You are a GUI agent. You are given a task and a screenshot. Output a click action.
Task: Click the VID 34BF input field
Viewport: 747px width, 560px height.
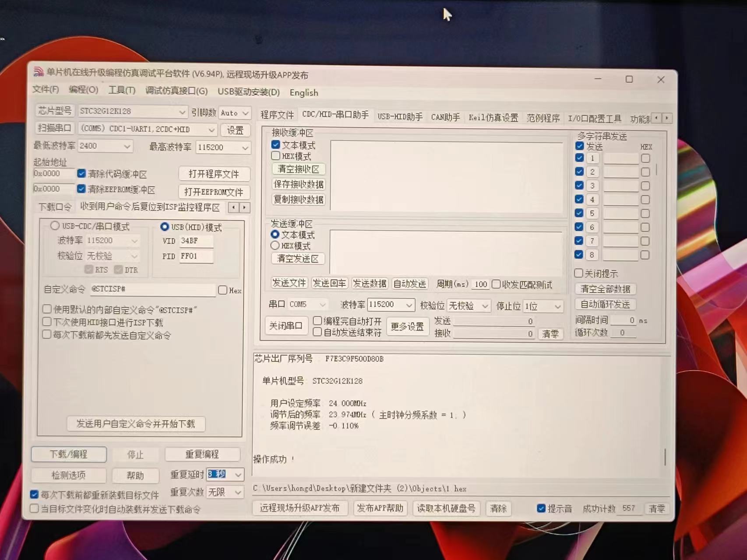196,241
